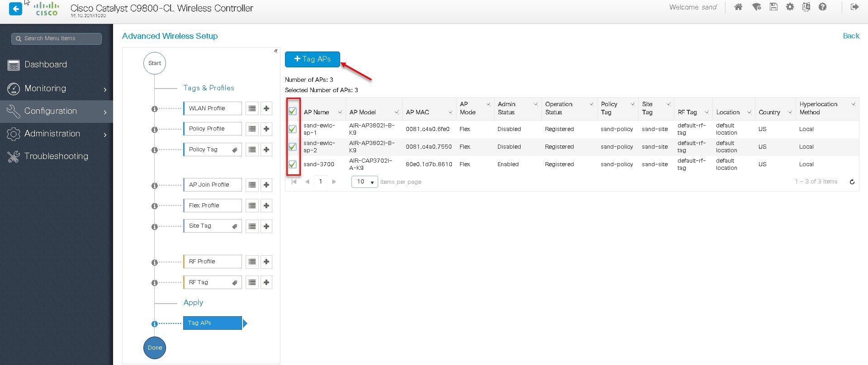Open the list view for AP Join Profile
This screenshot has width=868, height=365.
252,185
